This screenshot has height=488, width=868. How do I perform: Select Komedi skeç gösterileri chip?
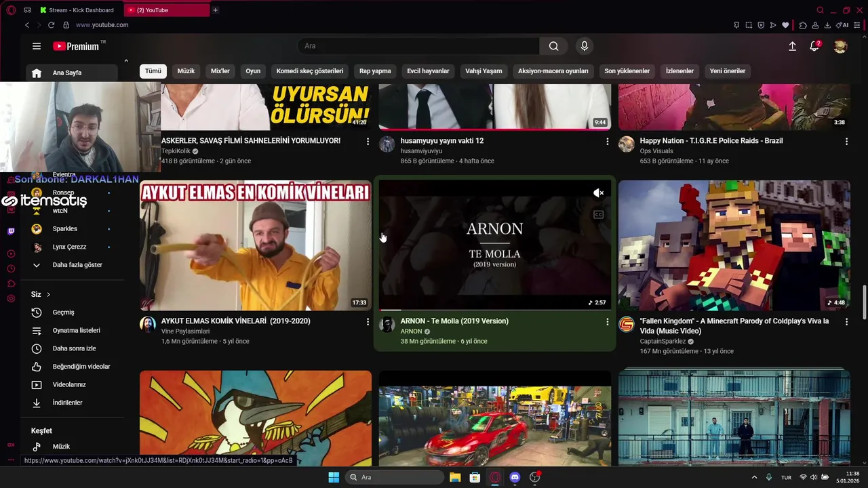tap(310, 71)
